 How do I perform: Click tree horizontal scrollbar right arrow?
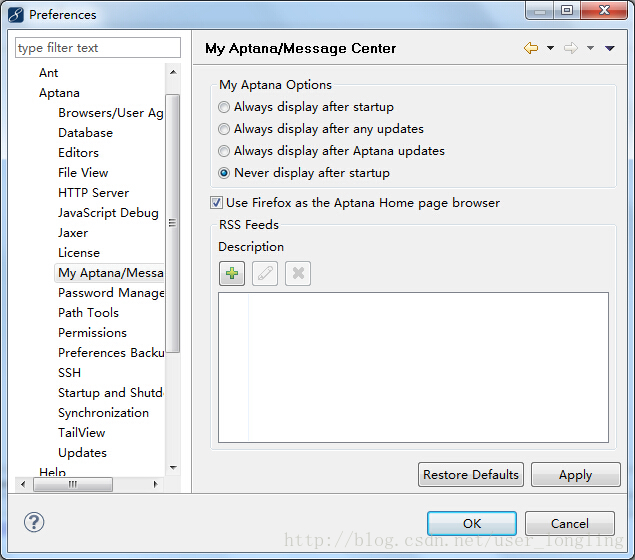click(x=156, y=484)
